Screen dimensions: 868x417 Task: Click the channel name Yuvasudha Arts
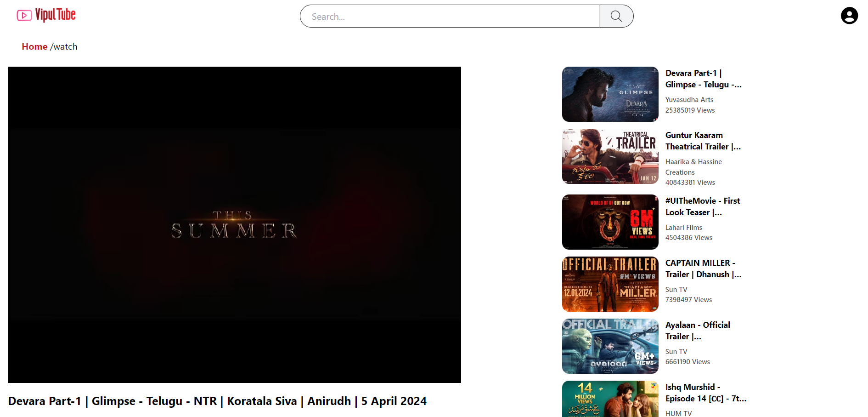coord(689,100)
